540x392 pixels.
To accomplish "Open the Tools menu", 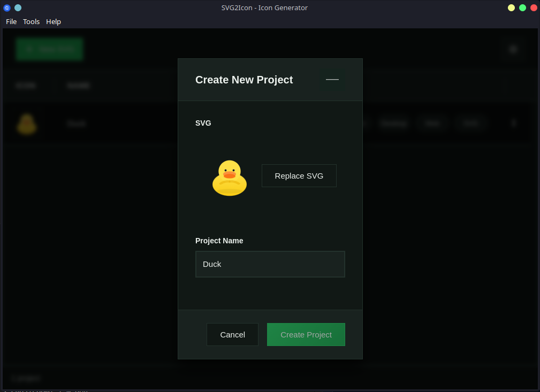I will point(32,21).
